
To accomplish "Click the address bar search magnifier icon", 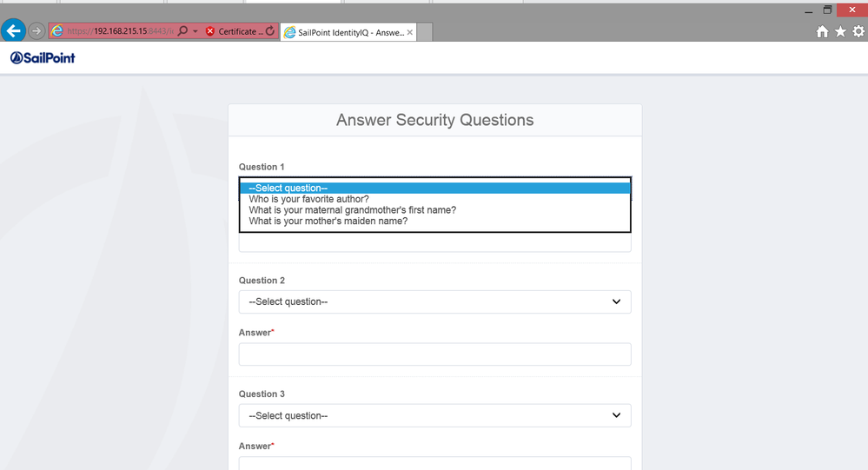I will tap(182, 31).
